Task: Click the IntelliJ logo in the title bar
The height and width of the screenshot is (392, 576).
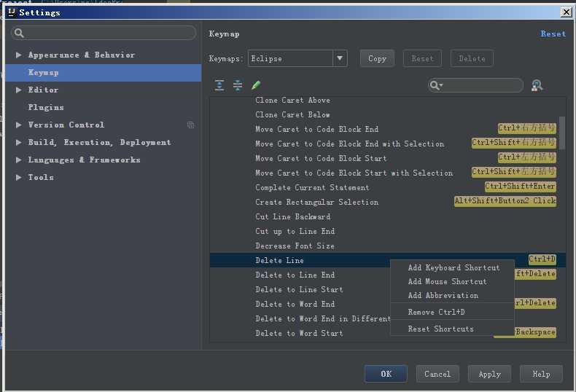Action: 12,12
